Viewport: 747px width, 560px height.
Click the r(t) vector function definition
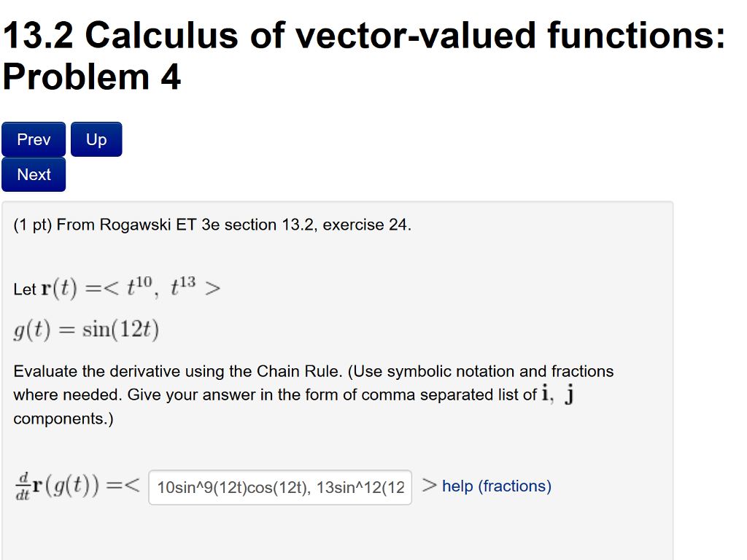[117, 287]
